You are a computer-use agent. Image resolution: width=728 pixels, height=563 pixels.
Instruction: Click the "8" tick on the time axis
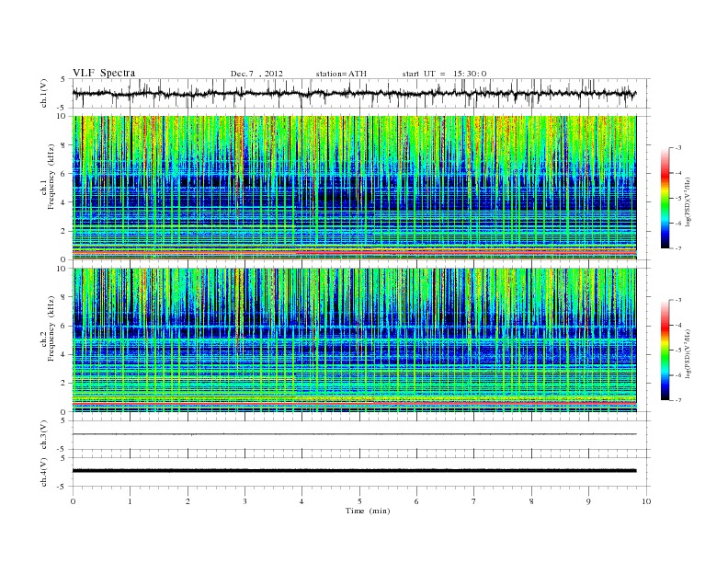coord(531,501)
